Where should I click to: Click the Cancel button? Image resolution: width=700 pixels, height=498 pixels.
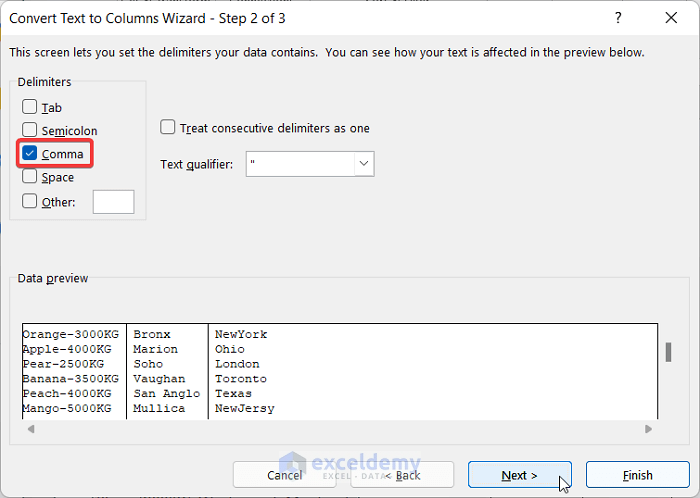point(284,475)
